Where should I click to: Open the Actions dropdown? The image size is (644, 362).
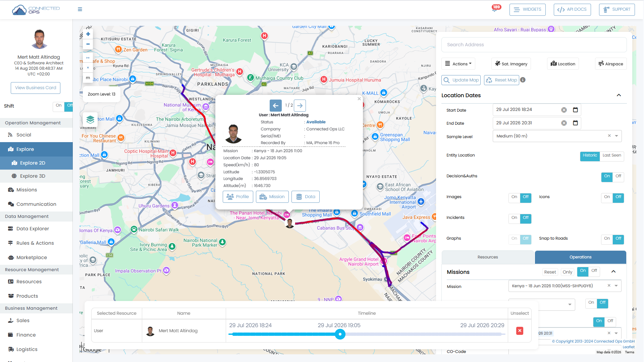(x=458, y=64)
